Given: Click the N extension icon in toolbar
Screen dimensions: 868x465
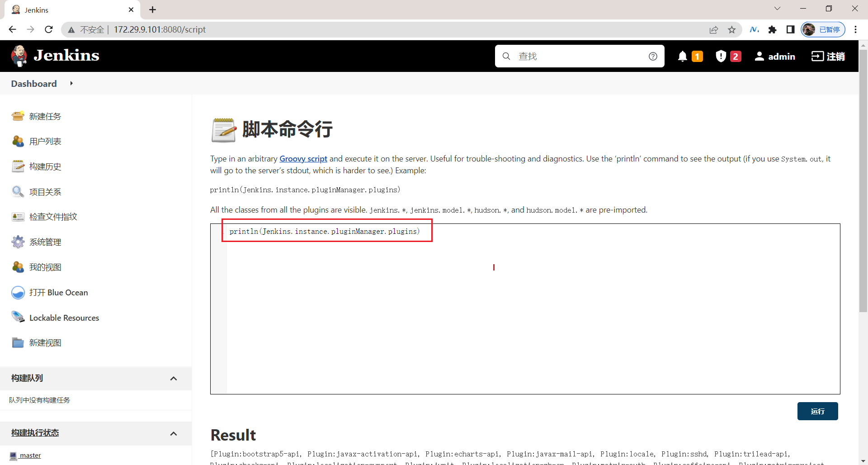Looking at the screenshot, I should click(x=754, y=29).
